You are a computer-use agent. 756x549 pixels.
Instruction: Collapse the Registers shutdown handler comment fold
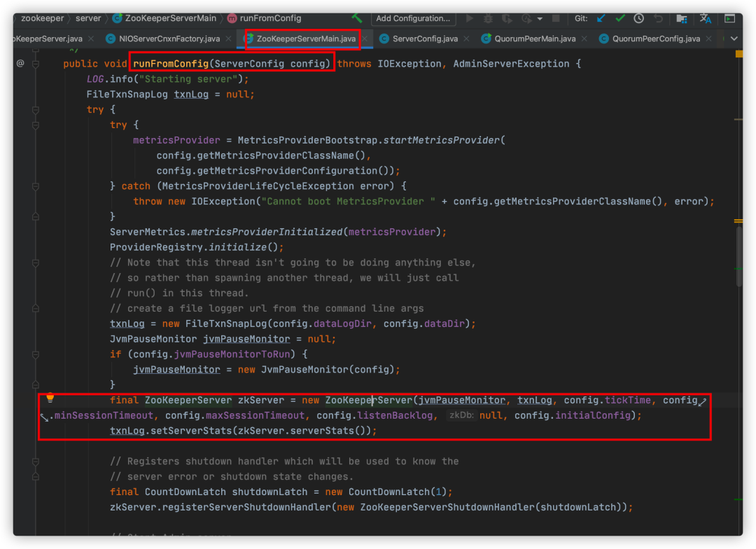35,461
